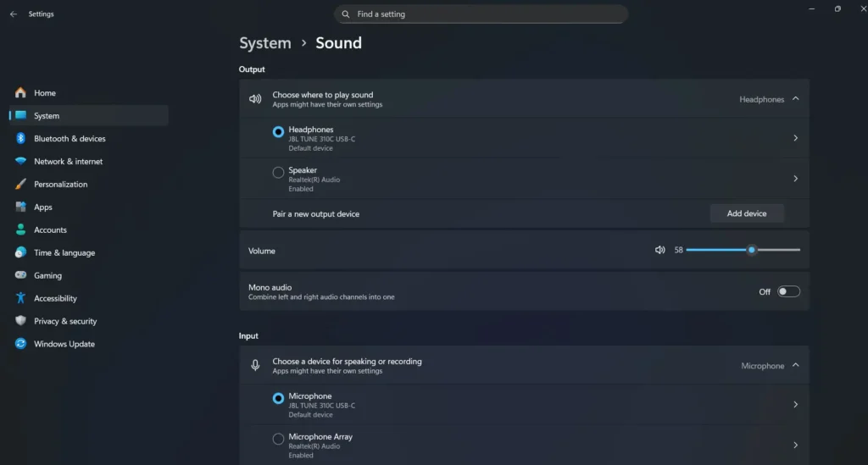Click 'JBL TUNE 310C USB-C' under Microphone
The width and height of the screenshot is (868, 465).
click(321, 406)
